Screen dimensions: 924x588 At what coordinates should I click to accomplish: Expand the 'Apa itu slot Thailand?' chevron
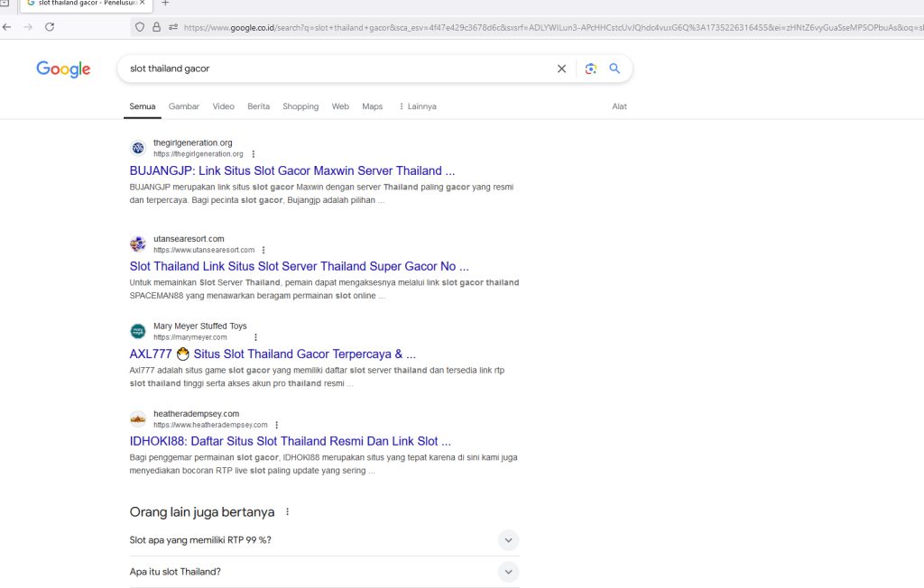(508, 572)
